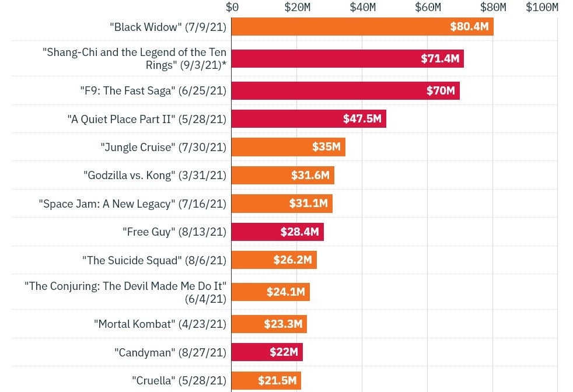Click the Mortal Kombat $23.3M bar
Screen dimensions: 573x392
tap(269, 324)
